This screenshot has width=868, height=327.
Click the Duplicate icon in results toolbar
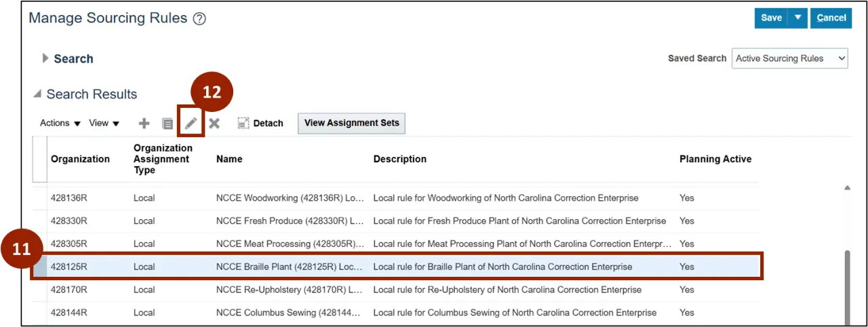click(x=167, y=123)
